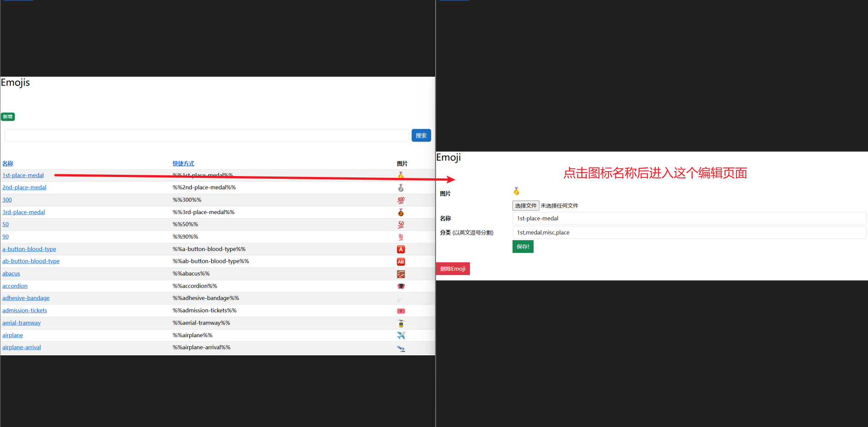Sort the list by 快捷方式 column header
This screenshot has height=427, width=868.
(x=183, y=163)
